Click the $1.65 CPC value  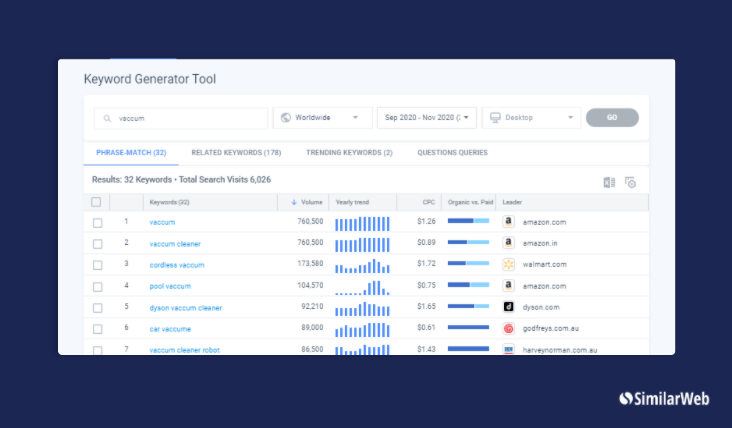tap(426, 307)
